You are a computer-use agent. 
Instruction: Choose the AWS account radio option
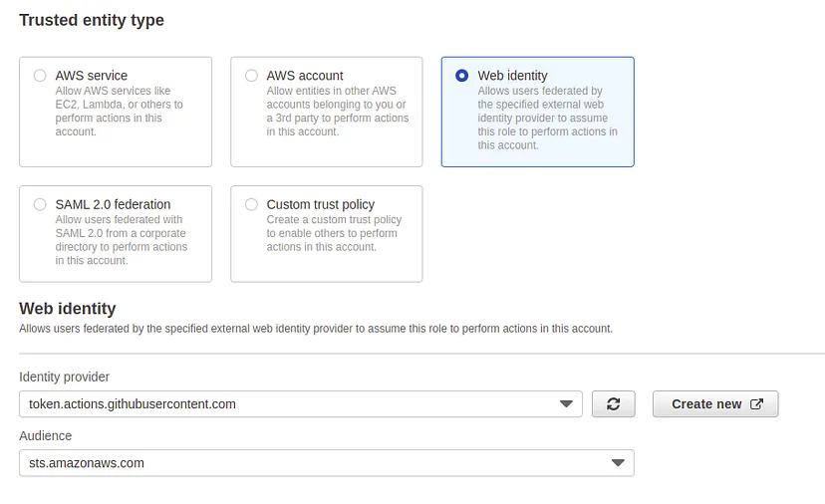251,76
